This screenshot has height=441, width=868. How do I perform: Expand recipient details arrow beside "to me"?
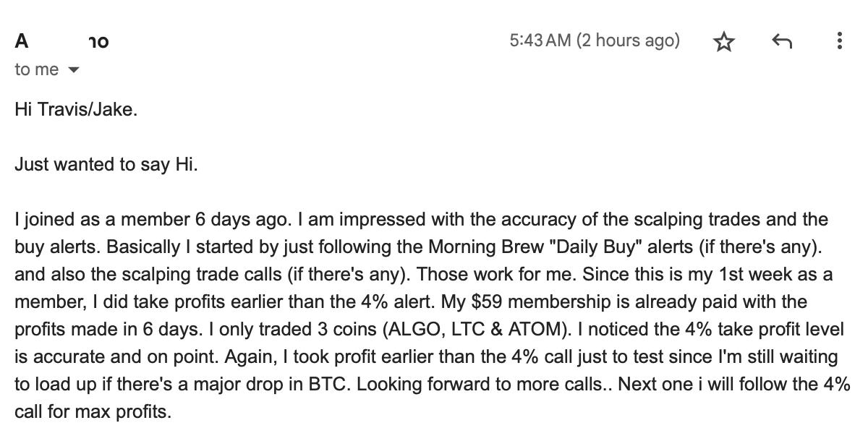[x=72, y=71]
